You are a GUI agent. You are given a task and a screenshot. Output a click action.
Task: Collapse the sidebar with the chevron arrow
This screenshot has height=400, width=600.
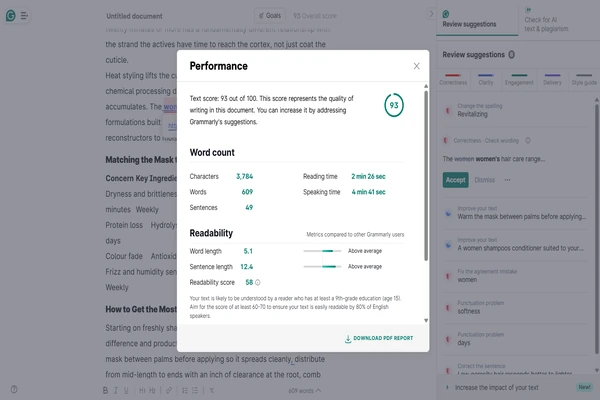pyautogui.click(x=431, y=14)
